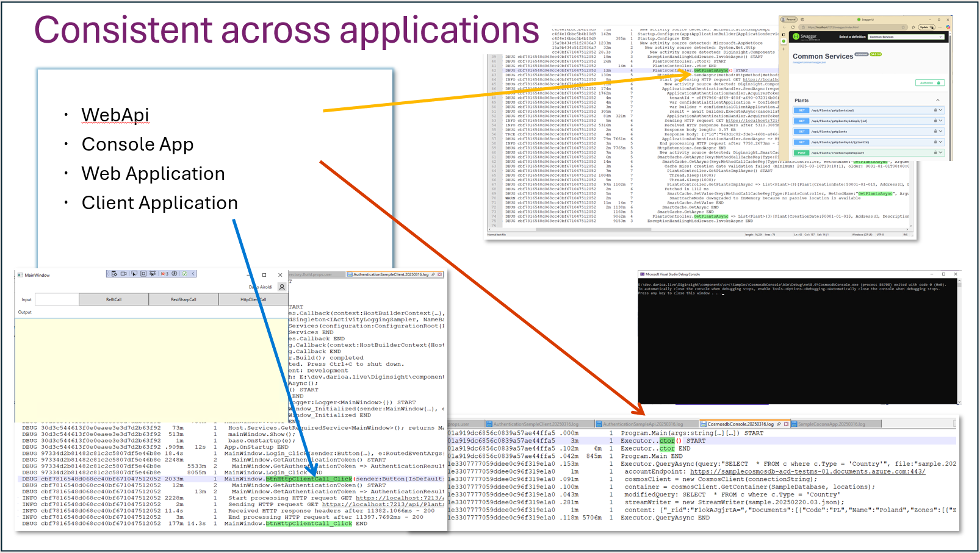
Task: Click the yellow Output area in MainWindow
Action: pyautogui.click(x=151, y=369)
